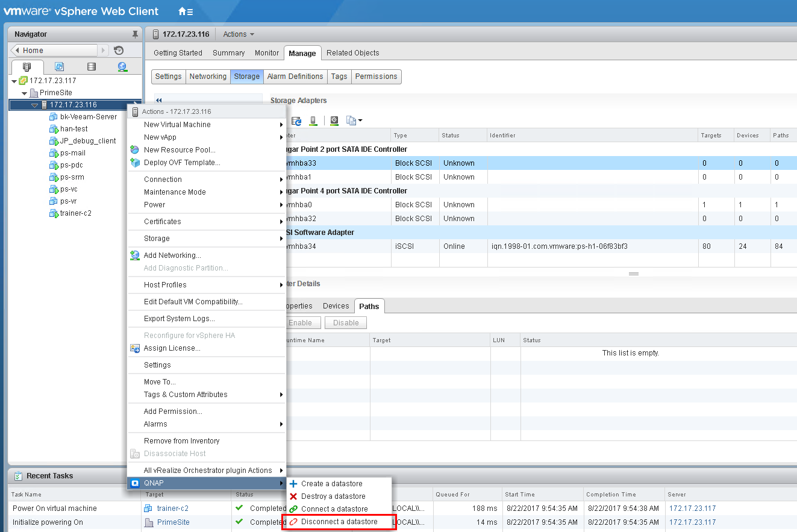Select Add Permission menu entry

tap(207, 412)
